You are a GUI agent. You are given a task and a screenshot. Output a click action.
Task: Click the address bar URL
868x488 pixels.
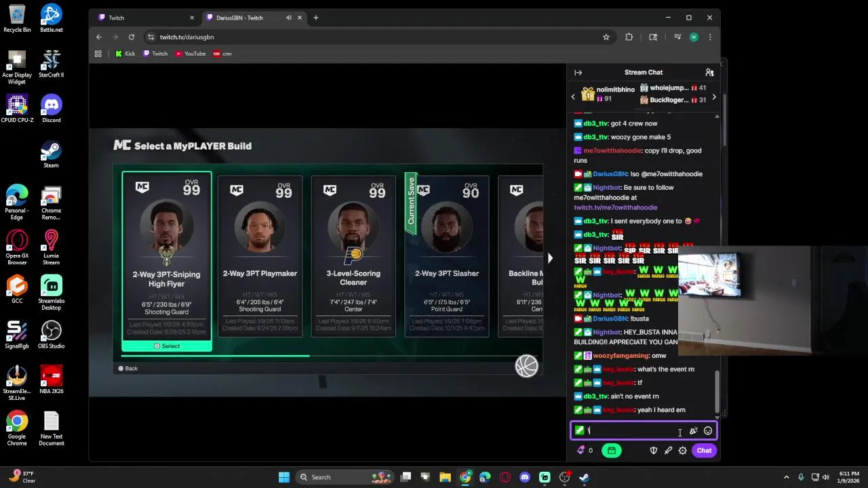pos(186,37)
